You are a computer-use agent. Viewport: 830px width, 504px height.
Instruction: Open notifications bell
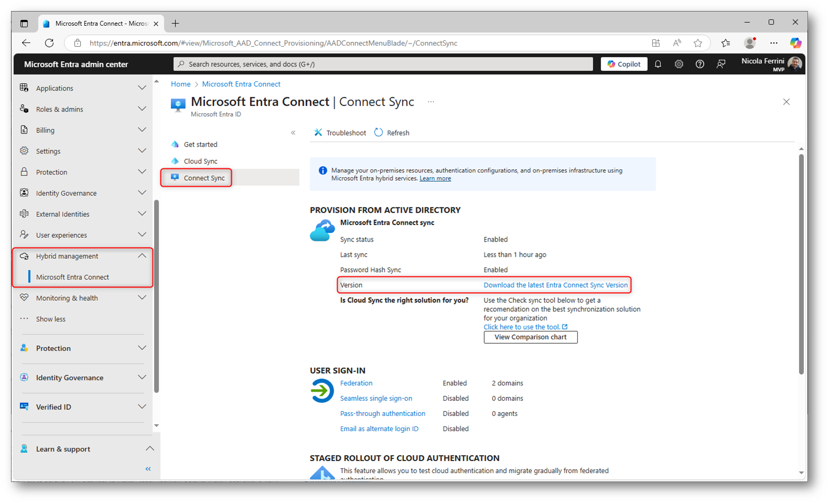(658, 64)
